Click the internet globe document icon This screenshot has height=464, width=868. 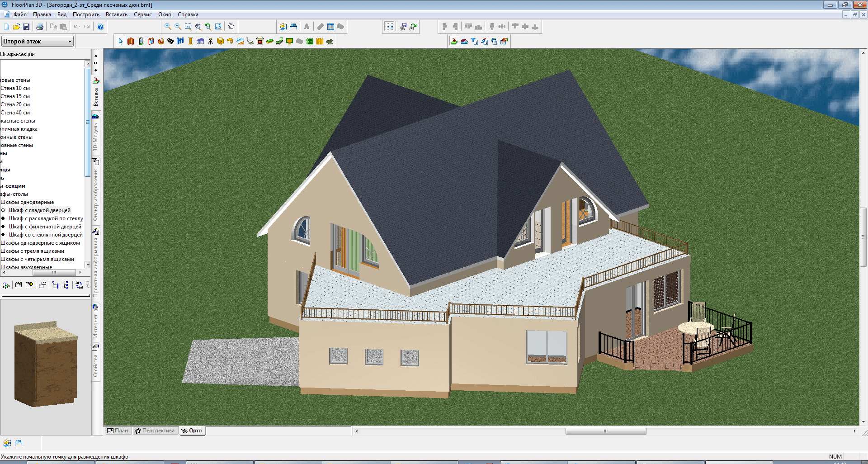[494, 41]
